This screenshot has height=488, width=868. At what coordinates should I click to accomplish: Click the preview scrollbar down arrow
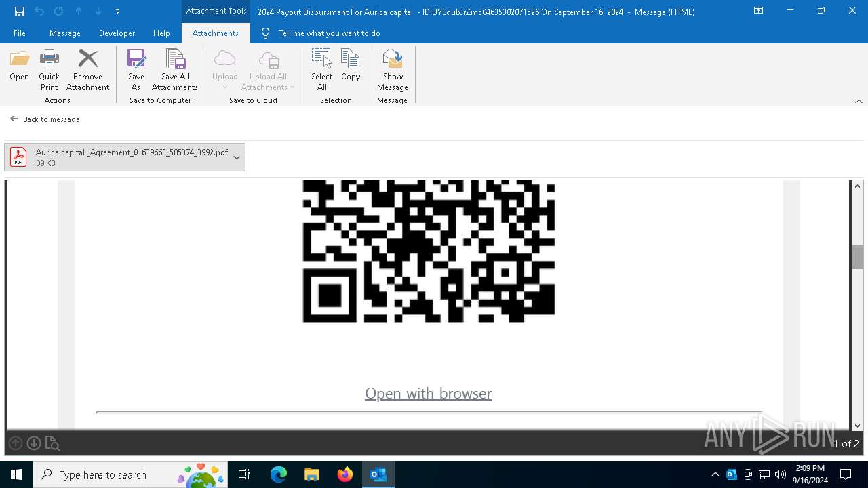coord(857,425)
